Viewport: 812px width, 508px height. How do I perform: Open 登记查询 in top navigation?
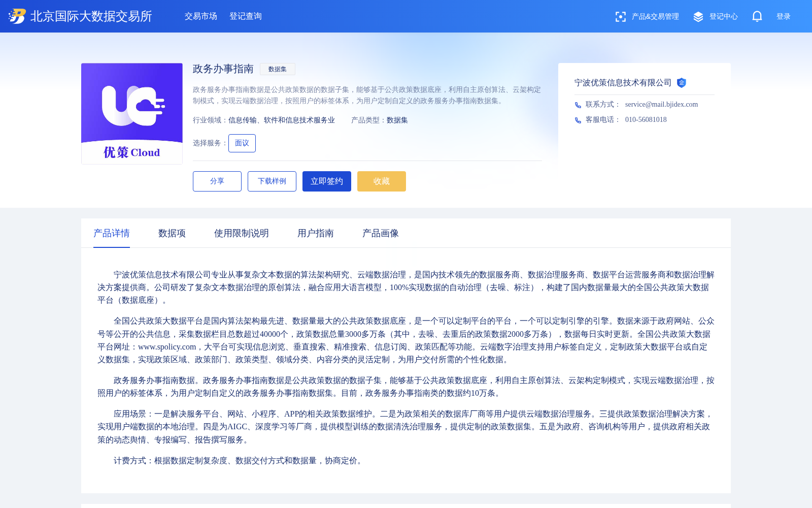point(246,16)
